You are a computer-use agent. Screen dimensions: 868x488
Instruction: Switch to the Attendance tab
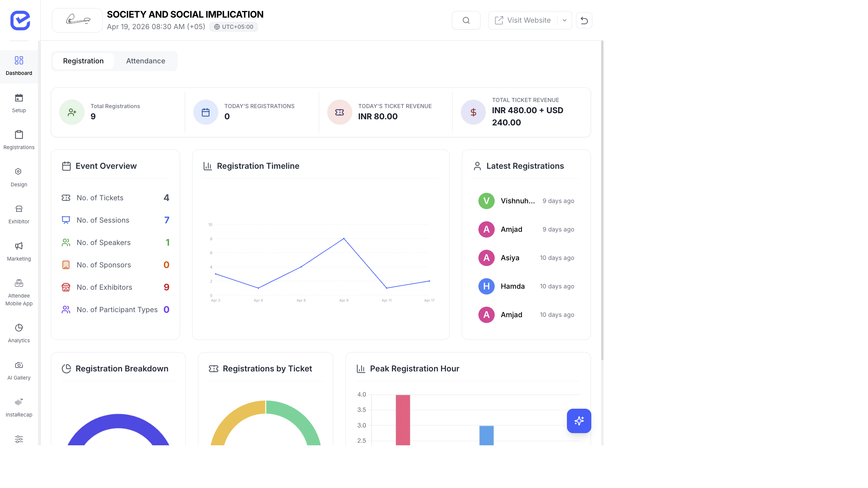coord(145,61)
